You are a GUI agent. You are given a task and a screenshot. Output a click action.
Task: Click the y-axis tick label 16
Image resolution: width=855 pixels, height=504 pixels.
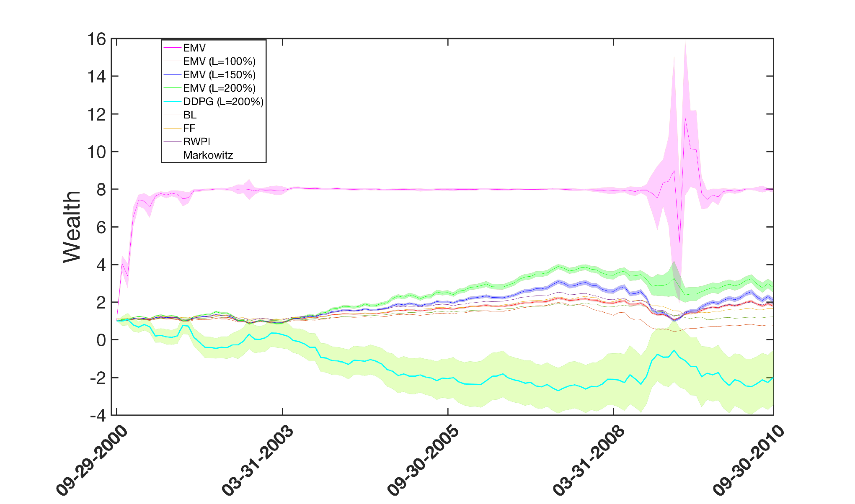[x=97, y=39]
